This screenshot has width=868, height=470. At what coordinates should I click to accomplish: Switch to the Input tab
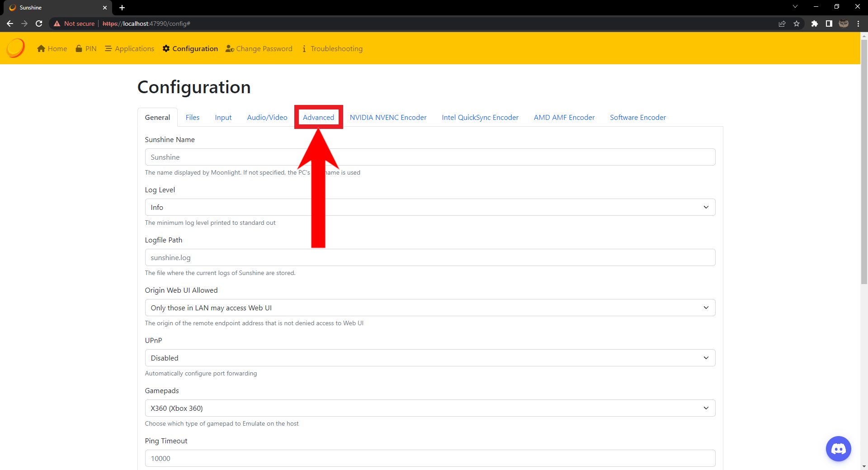[x=223, y=118]
